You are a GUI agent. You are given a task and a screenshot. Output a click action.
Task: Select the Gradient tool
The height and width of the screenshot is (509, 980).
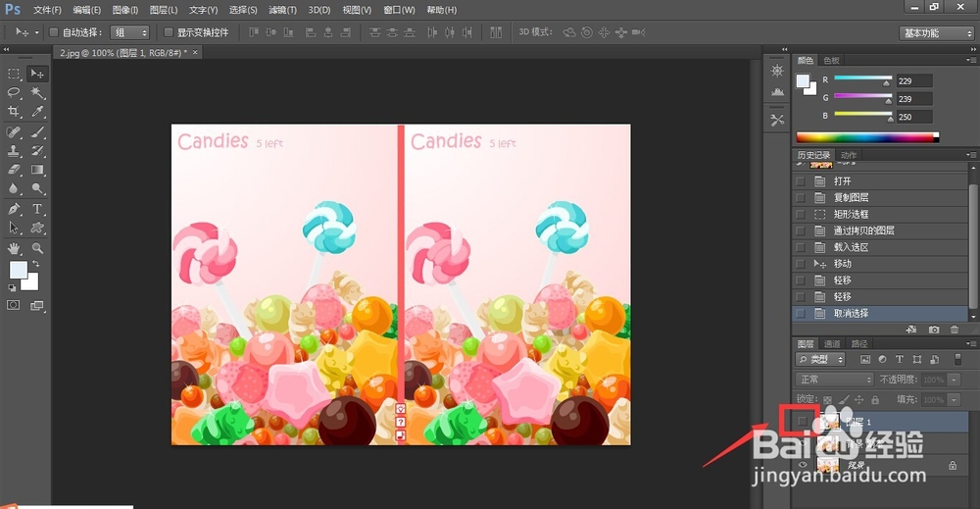[37, 170]
